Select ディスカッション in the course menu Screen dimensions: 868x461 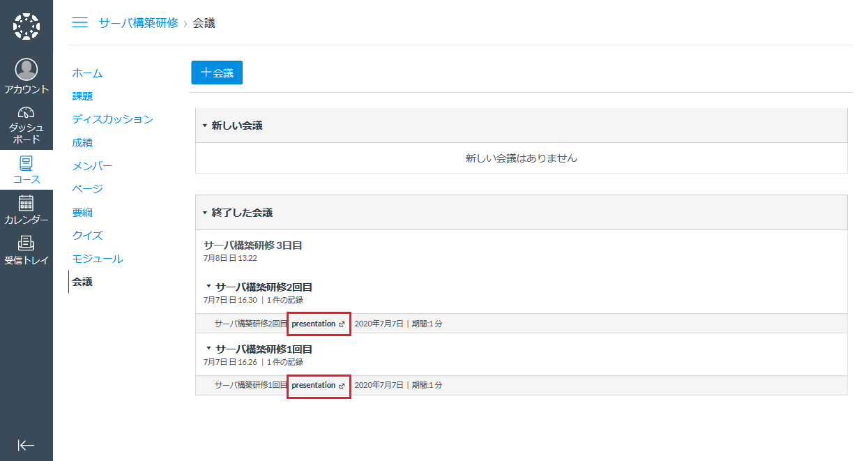pos(112,119)
